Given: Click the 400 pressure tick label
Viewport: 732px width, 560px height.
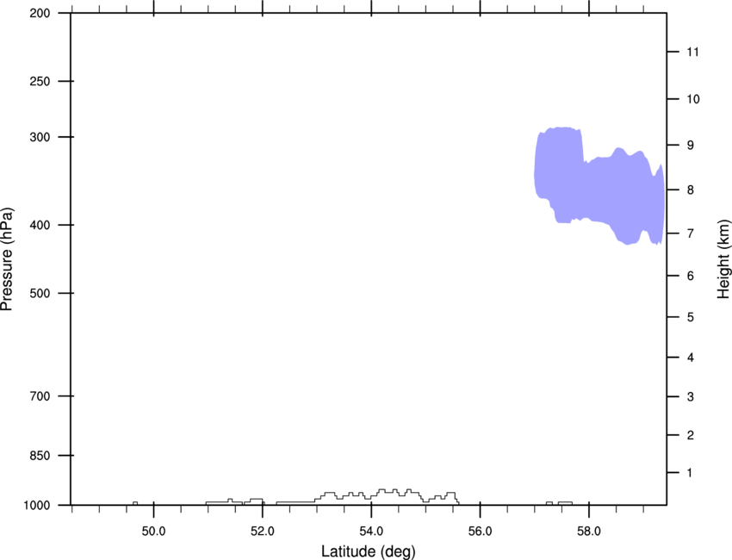Looking at the screenshot, I should 40,225.
